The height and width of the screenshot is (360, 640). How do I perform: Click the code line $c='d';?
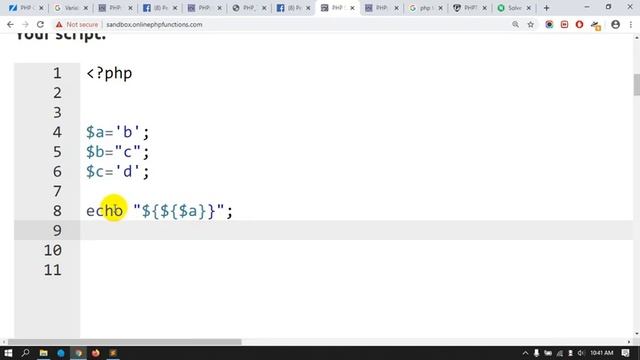click(x=118, y=171)
